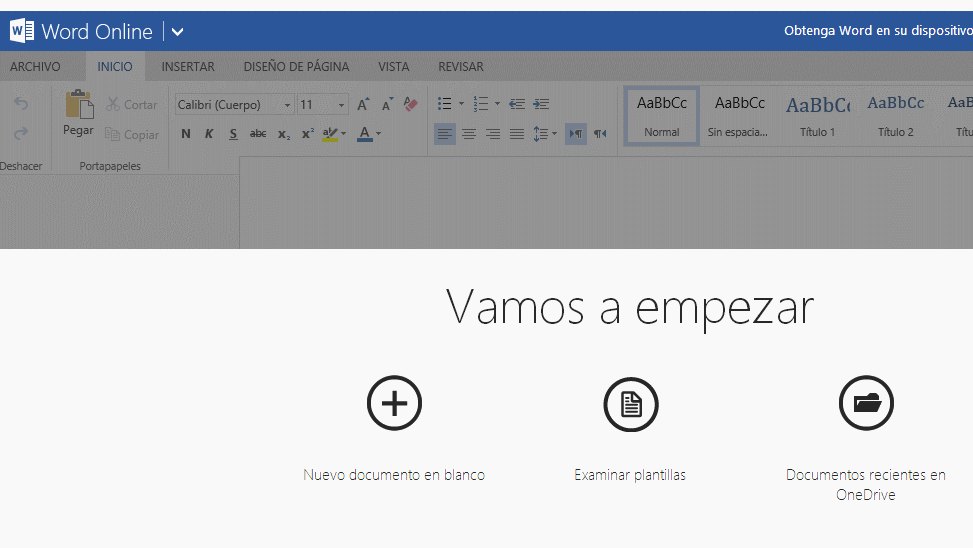973x548 pixels.
Task: Click the Pegar paste icon
Action: coord(78,105)
